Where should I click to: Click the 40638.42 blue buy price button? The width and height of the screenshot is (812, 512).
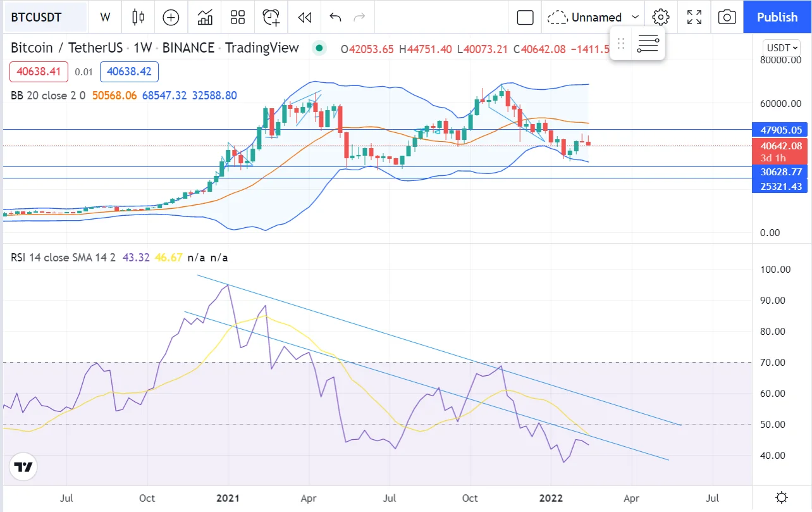click(x=129, y=72)
